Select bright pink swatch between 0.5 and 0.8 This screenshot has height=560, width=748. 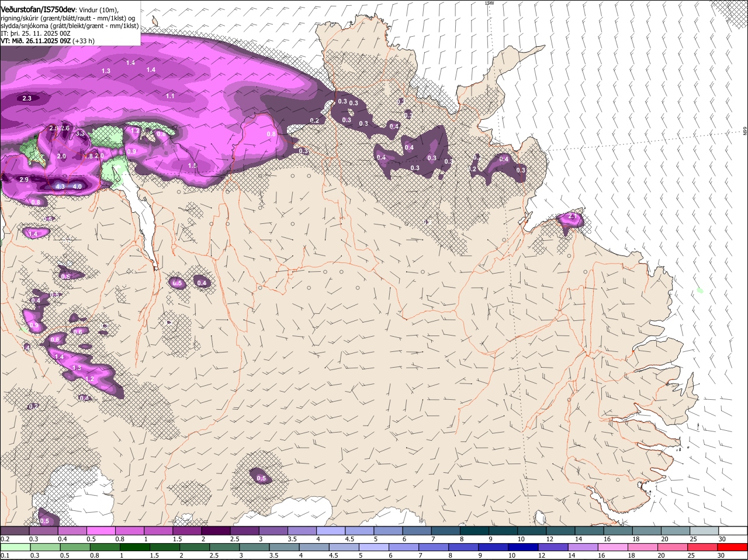(101, 530)
